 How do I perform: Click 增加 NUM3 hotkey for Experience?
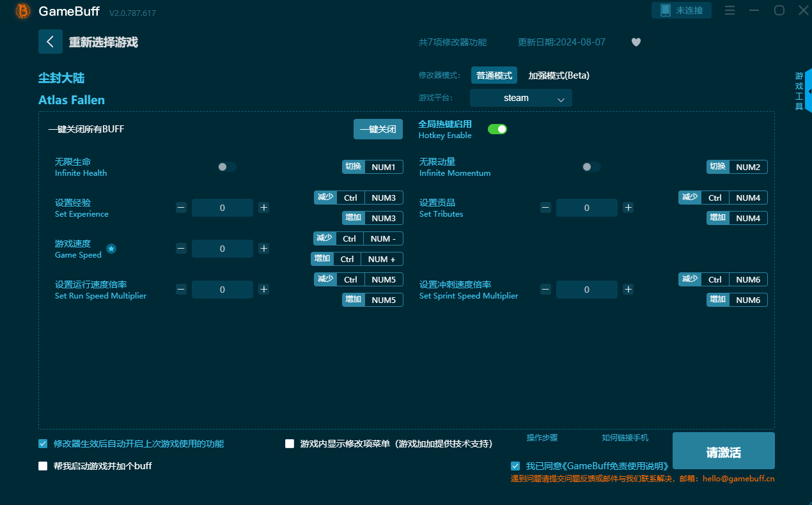[x=373, y=218]
